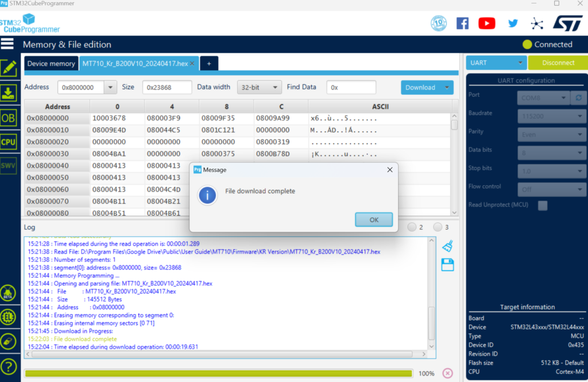Click the Connected status indicator
This screenshot has width=588, height=382.
[x=547, y=44]
